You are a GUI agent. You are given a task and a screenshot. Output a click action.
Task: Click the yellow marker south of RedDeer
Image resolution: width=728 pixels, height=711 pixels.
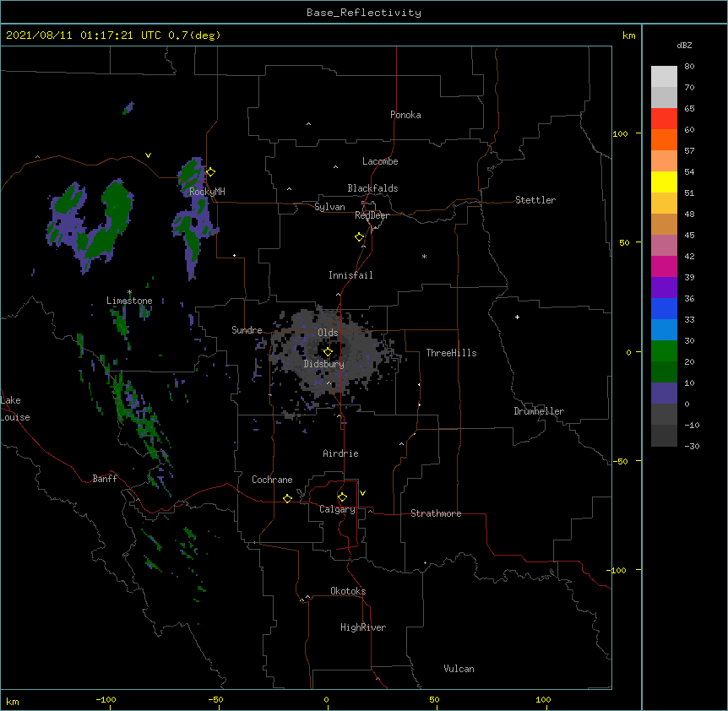[x=359, y=237]
